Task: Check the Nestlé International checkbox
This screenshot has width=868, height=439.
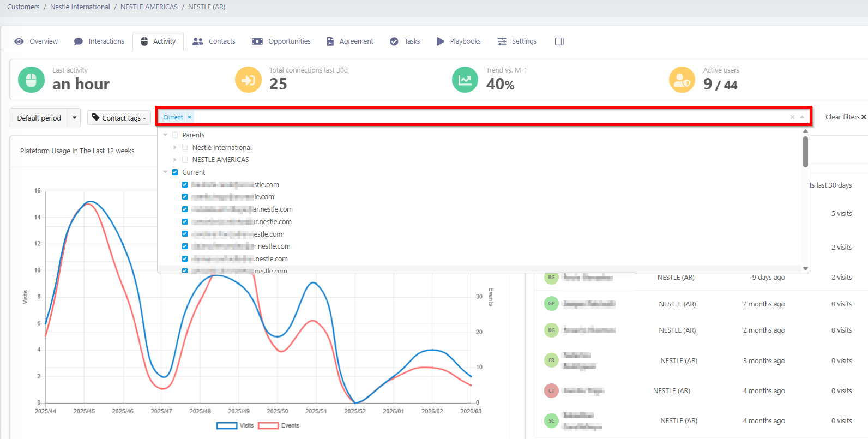Action: tap(185, 148)
